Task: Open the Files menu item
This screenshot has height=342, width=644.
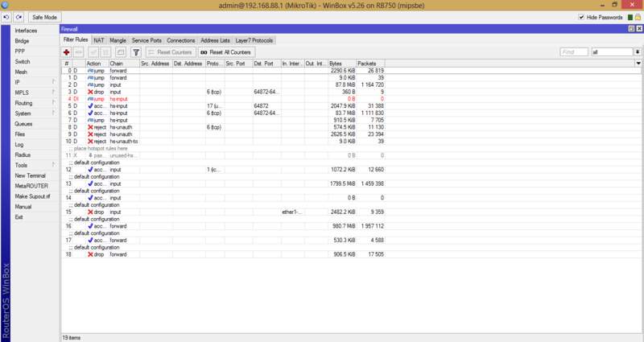Action: click(19, 134)
